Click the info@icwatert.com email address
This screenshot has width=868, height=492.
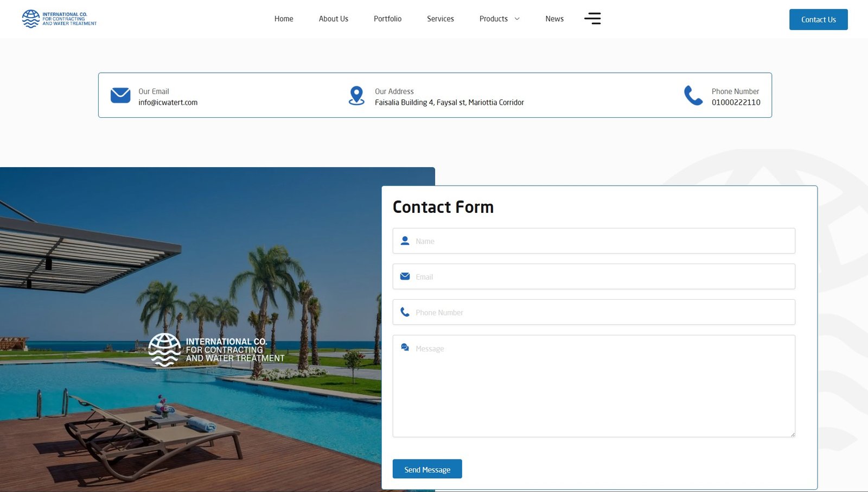[x=168, y=103]
